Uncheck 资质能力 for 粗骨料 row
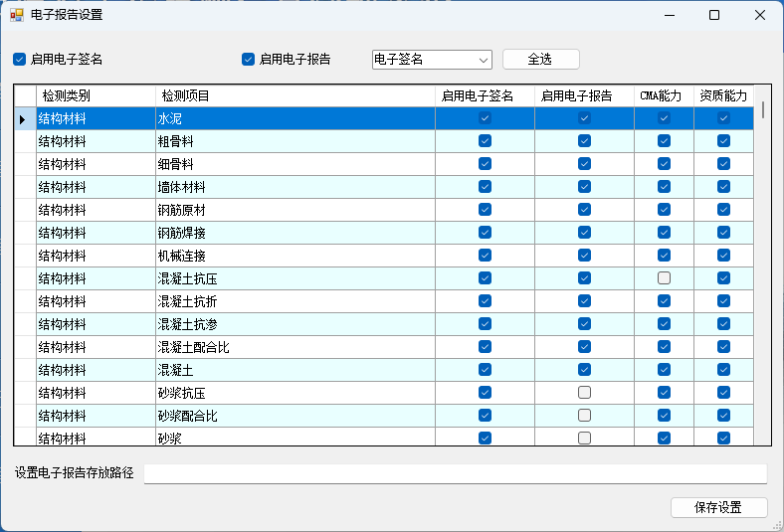The width and height of the screenshot is (784, 532). click(x=723, y=141)
